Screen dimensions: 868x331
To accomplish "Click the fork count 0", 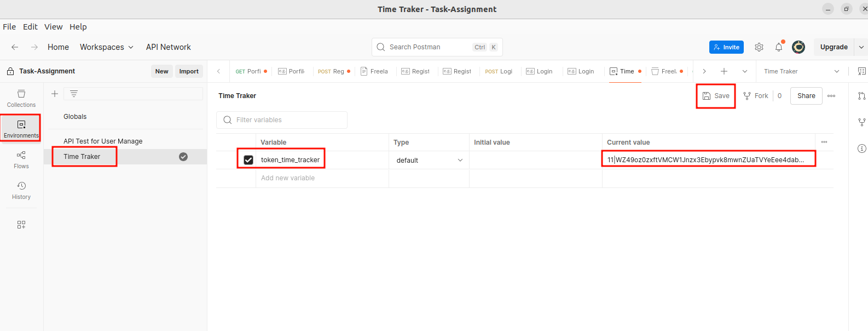I will 779,96.
